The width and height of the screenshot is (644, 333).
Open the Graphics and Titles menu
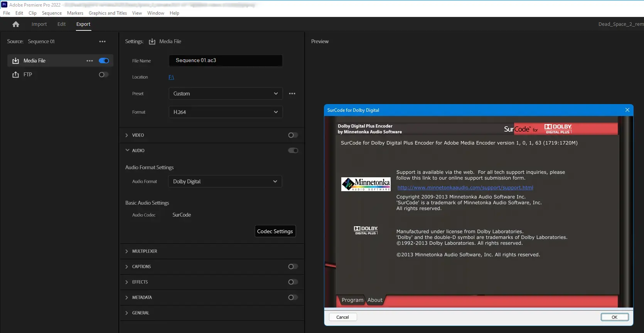(108, 13)
